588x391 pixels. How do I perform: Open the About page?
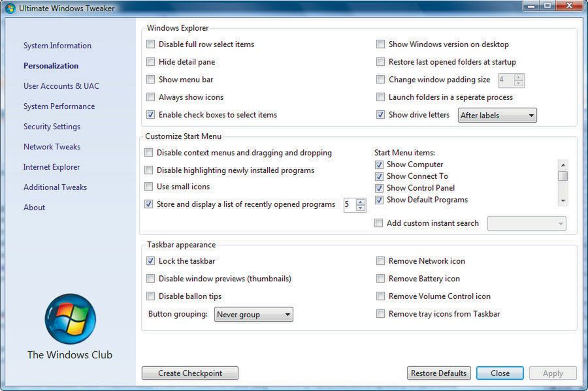point(34,208)
